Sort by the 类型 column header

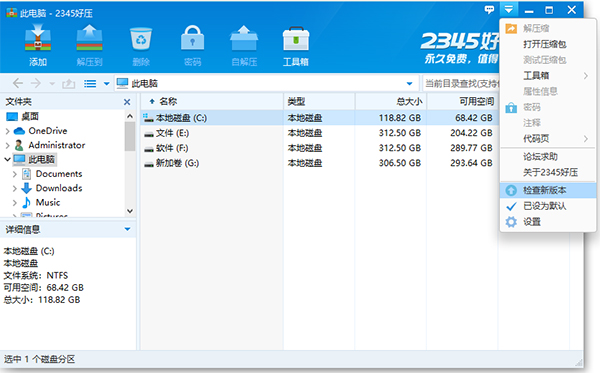(x=319, y=101)
